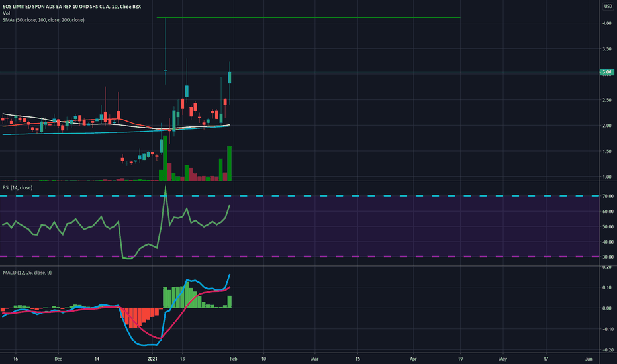Click the 15 date label on time axis
Viewport: 617px width, 364px height.
[357, 359]
